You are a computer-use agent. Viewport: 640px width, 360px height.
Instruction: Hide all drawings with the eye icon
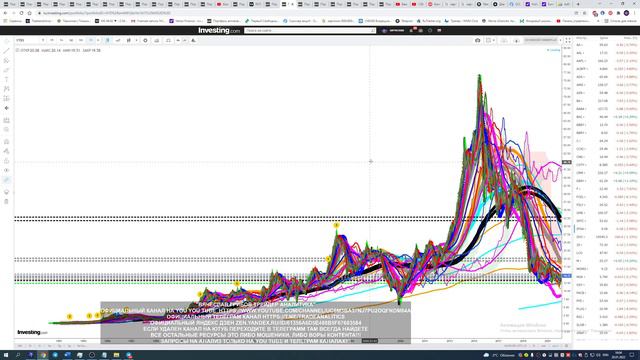(x=7, y=170)
